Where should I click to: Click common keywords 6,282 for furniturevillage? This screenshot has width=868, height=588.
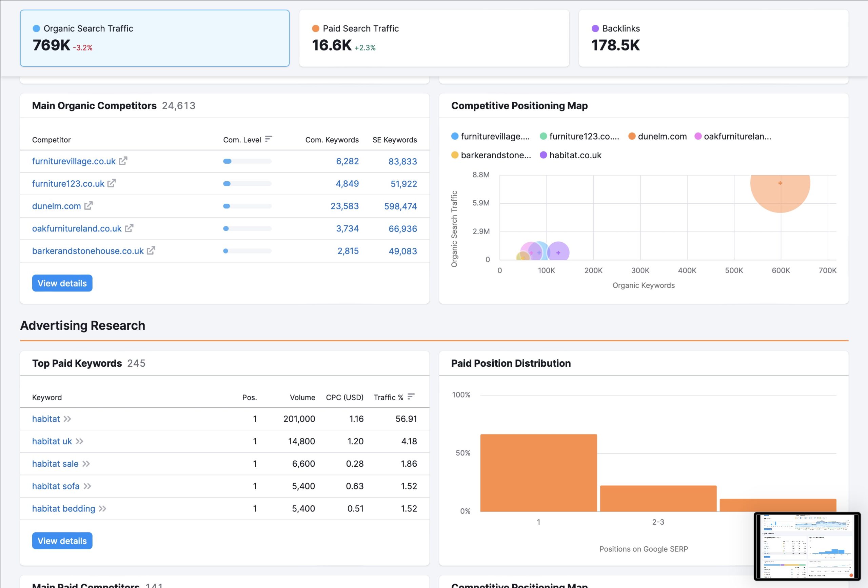pos(347,161)
